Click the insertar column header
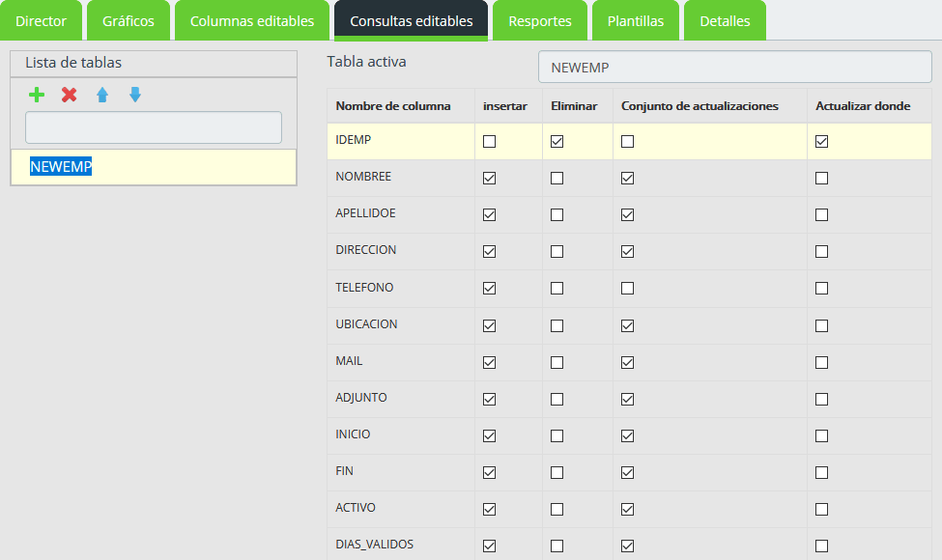Image resolution: width=942 pixels, height=560 pixels. click(504, 106)
